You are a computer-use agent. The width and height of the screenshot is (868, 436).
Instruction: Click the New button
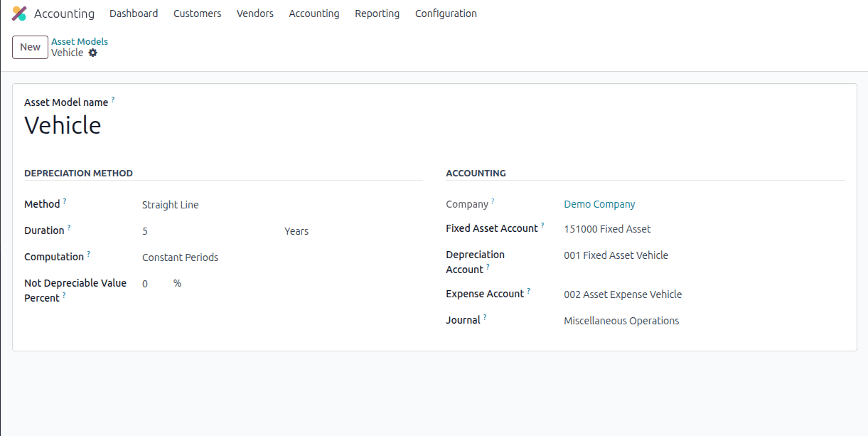point(29,47)
